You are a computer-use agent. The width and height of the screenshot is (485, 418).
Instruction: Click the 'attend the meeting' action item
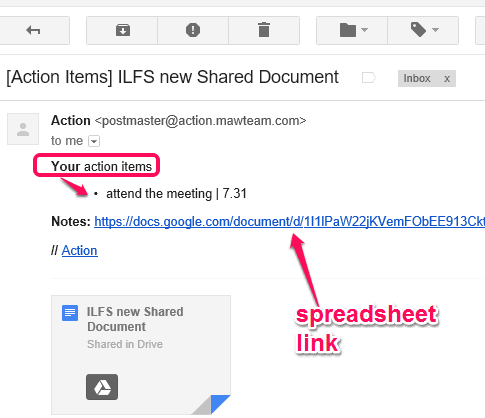(x=176, y=193)
